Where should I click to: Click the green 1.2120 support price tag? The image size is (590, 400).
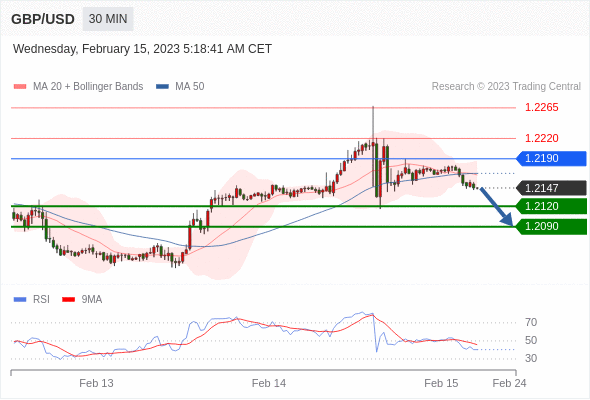pyautogui.click(x=551, y=206)
